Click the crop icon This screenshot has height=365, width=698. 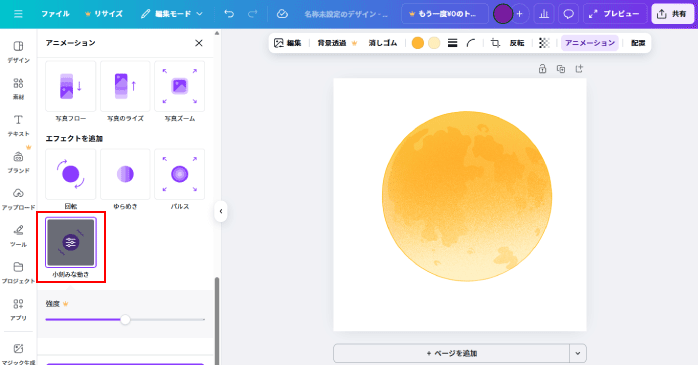tap(495, 43)
